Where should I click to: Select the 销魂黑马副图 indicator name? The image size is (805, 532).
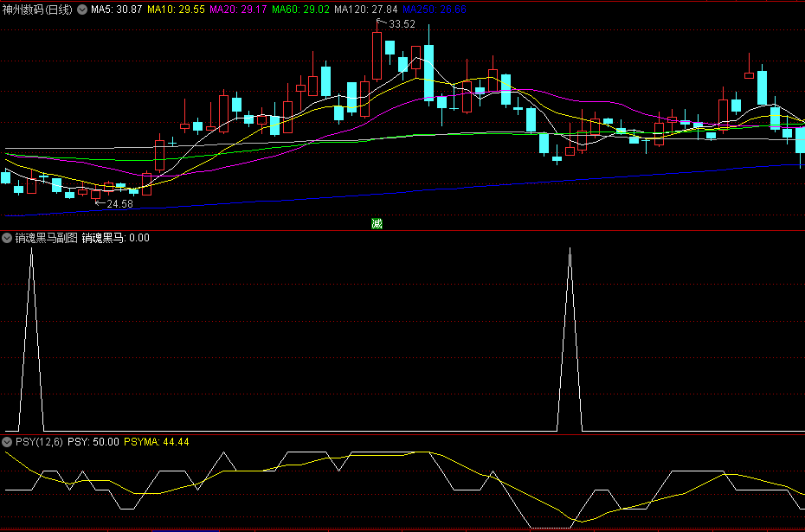tap(46, 238)
